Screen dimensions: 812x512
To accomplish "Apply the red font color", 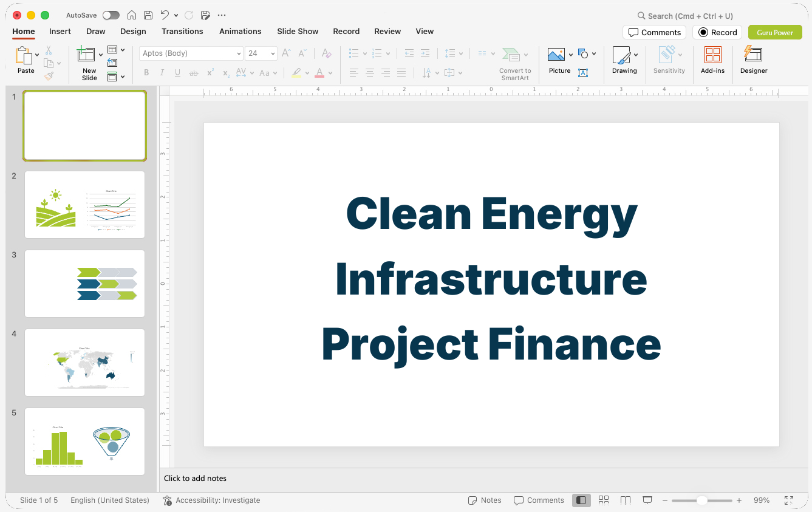I will coord(319,73).
